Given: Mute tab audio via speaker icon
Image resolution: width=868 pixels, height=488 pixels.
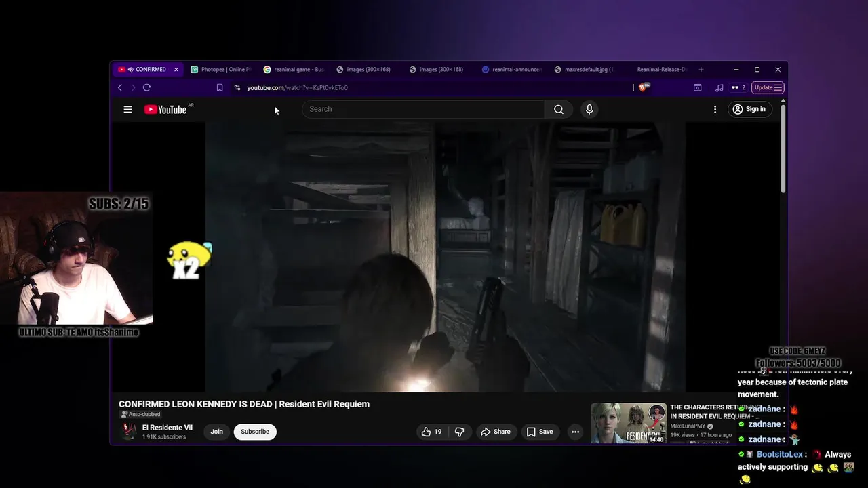Looking at the screenshot, I should coord(130,69).
